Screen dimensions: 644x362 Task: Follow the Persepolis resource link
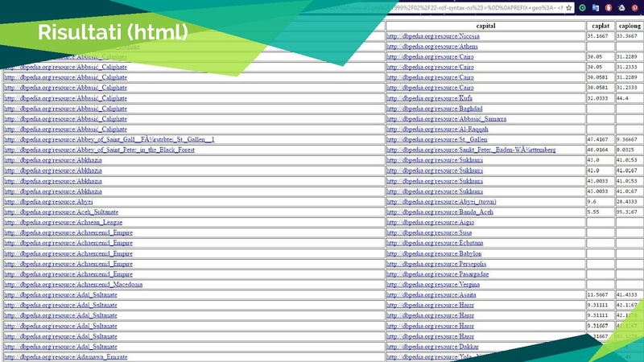[x=436, y=264]
